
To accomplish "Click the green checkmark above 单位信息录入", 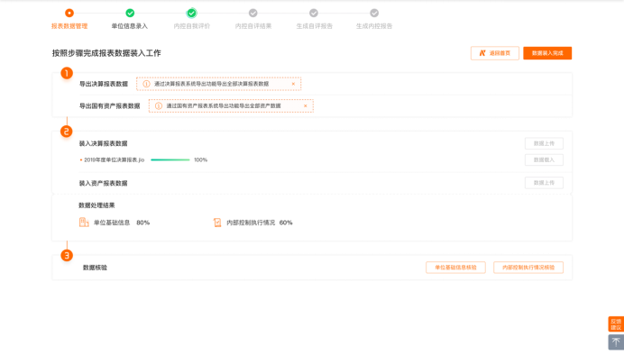I will click(130, 13).
